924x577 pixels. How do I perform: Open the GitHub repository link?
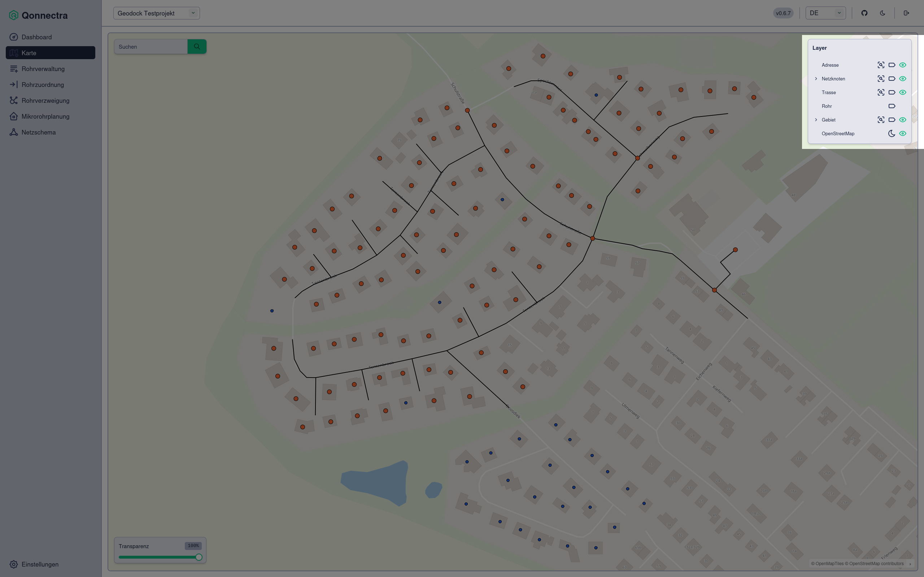pyautogui.click(x=864, y=13)
